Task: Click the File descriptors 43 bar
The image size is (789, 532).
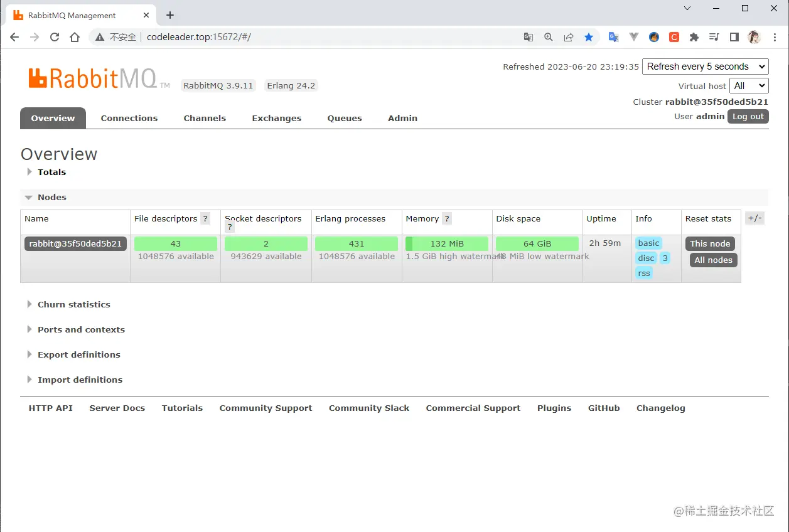Action: pos(176,243)
